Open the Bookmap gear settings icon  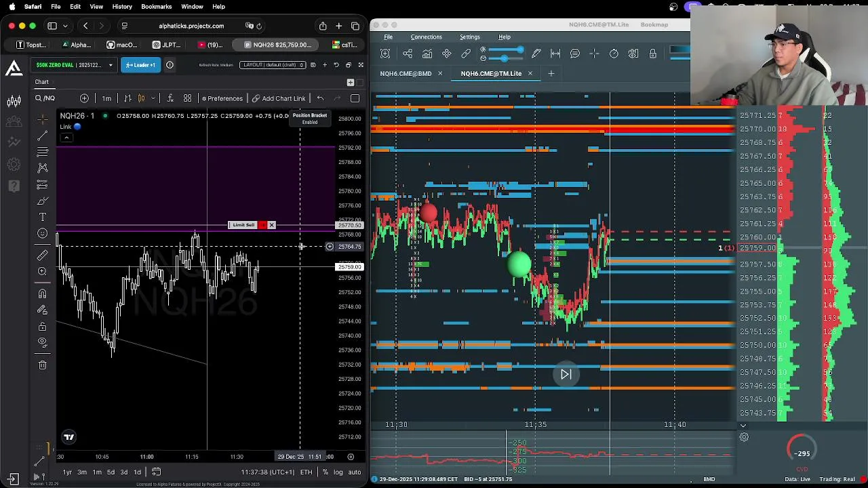click(x=744, y=437)
